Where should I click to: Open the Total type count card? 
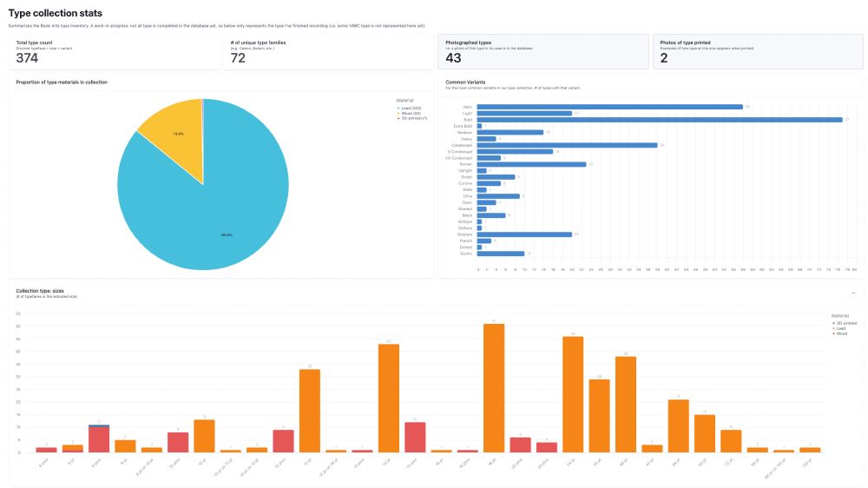[113, 52]
